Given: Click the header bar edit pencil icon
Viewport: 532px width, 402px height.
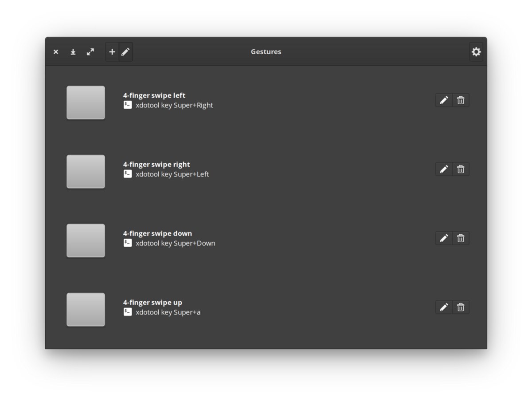Looking at the screenshot, I should pos(126,52).
